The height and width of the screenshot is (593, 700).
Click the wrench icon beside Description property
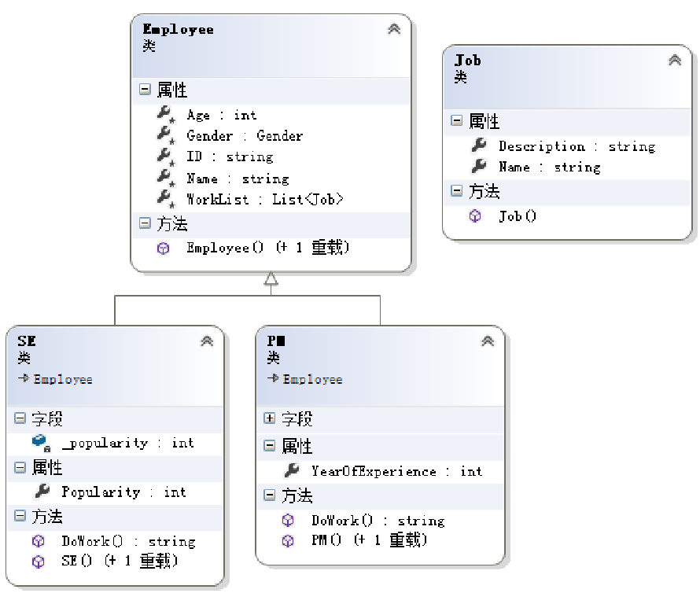click(478, 146)
